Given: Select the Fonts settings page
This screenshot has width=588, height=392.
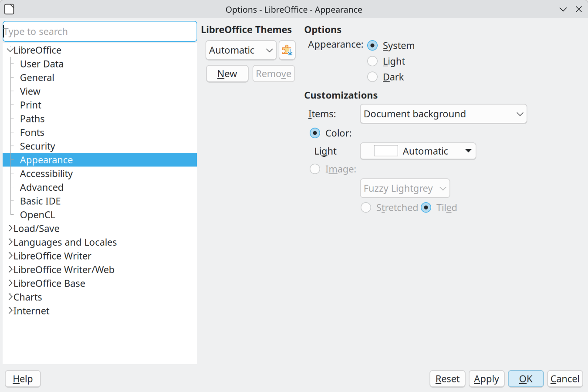Looking at the screenshot, I should [32, 132].
